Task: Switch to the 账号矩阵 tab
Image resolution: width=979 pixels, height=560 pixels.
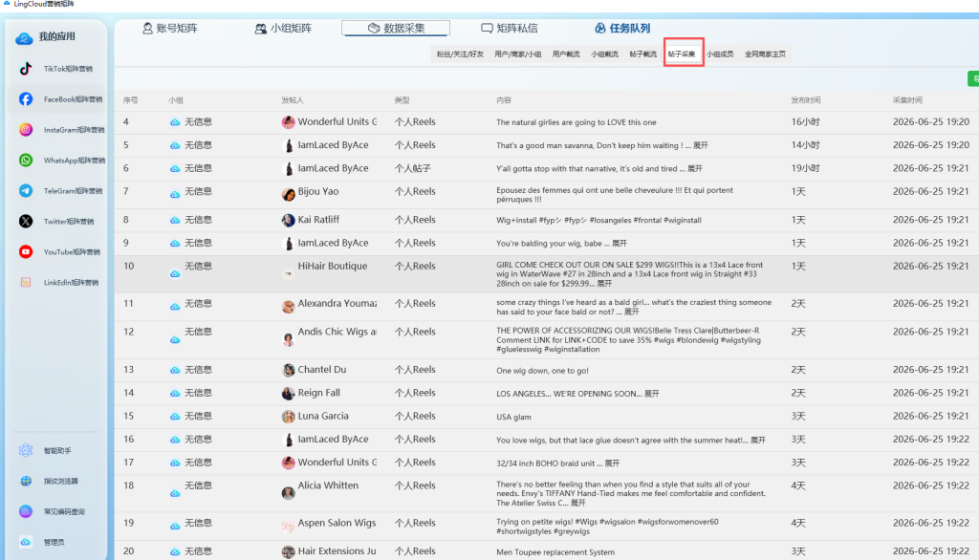Action: pos(170,28)
